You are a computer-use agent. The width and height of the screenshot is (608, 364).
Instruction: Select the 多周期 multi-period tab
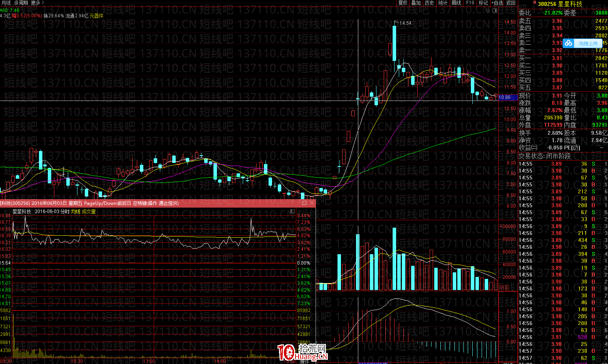coord(21,3)
